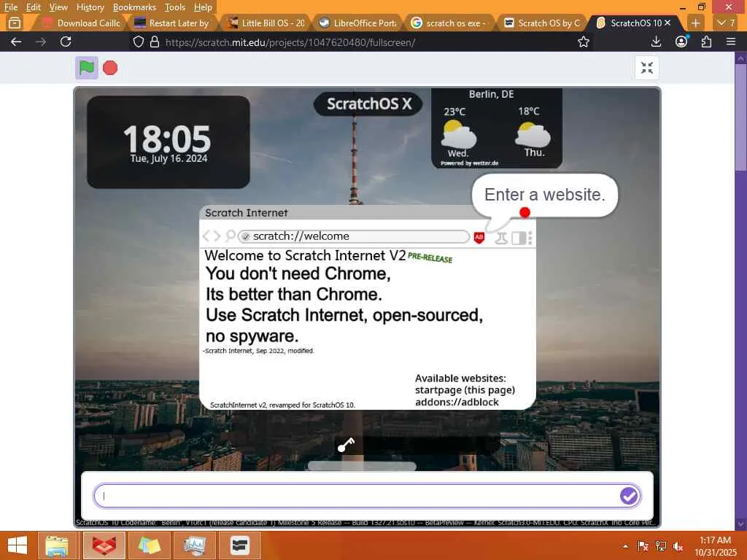747x560 pixels.
Task: Click the tracking protection shield icon
Action: tap(138, 42)
